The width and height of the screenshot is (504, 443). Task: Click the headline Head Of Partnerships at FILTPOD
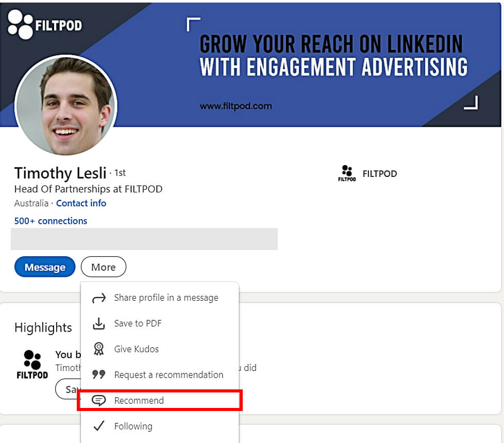(89, 189)
